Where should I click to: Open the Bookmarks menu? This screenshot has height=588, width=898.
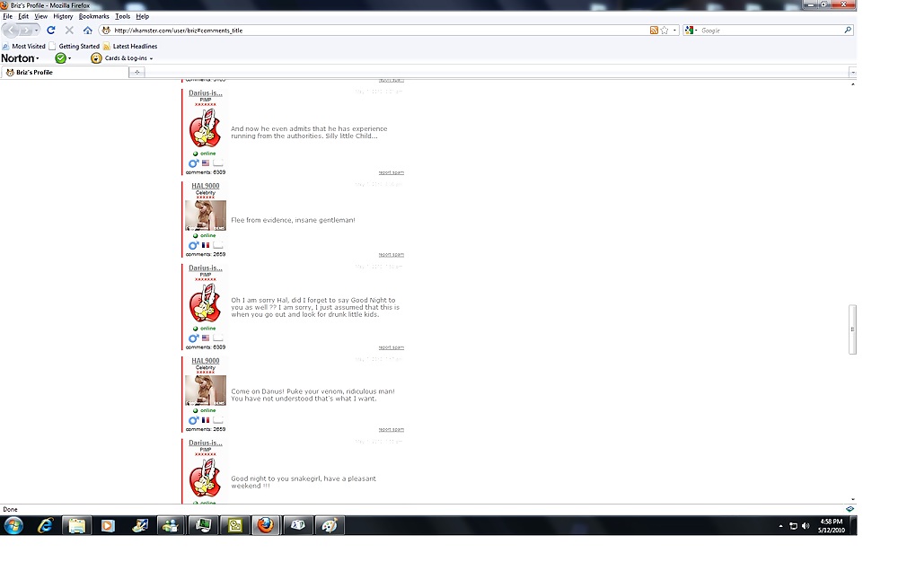coord(93,16)
